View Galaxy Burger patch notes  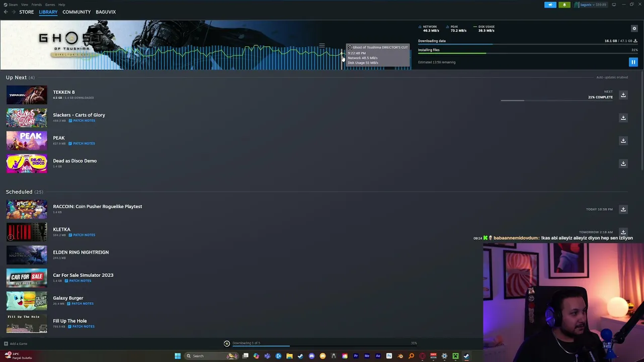[x=80, y=304]
